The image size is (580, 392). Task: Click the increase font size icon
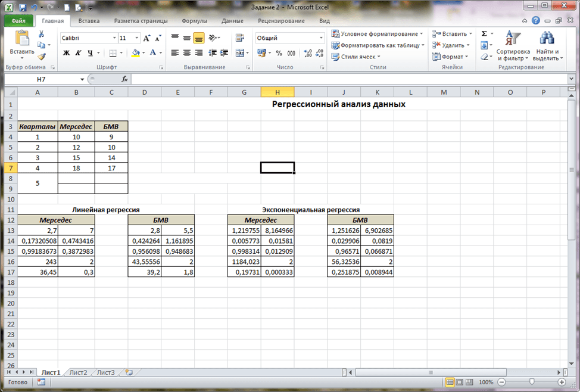click(x=146, y=38)
